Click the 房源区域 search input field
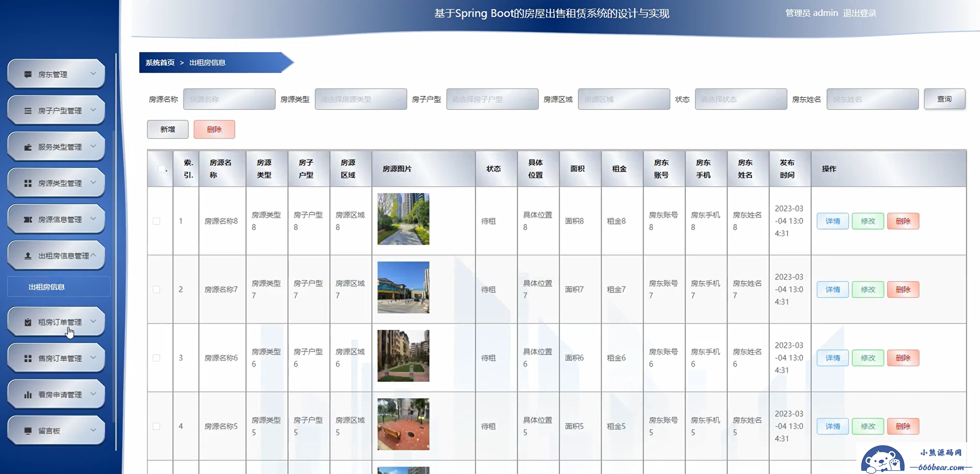 pos(624,99)
